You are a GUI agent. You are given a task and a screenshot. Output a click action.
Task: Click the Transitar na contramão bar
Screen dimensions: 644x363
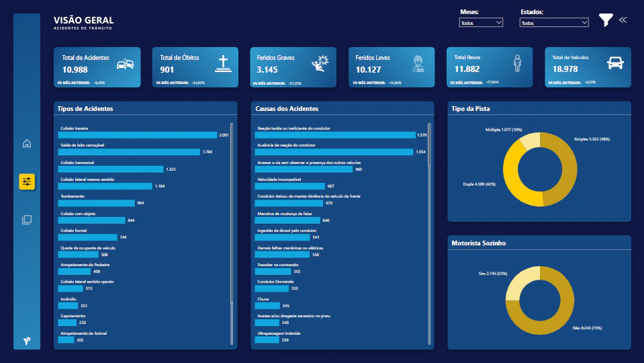[x=273, y=272]
